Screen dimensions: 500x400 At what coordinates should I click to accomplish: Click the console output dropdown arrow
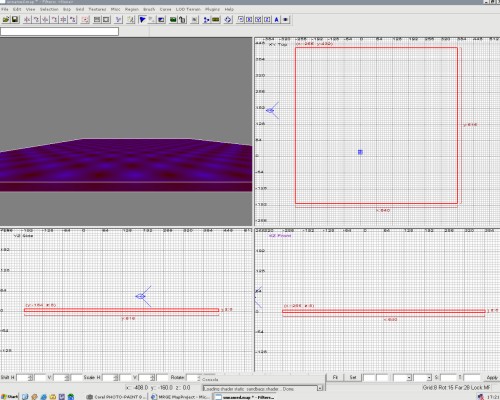click(x=320, y=388)
